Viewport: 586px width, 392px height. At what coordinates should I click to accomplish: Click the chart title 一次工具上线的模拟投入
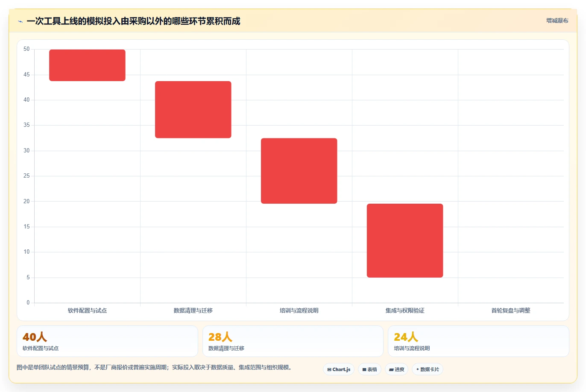click(x=133, y=21)
